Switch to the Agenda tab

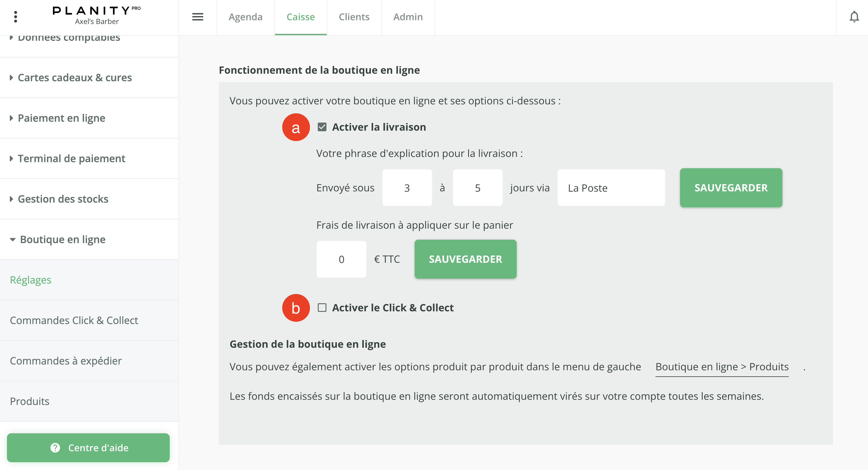pyautogui.click(x=245, y=17)
